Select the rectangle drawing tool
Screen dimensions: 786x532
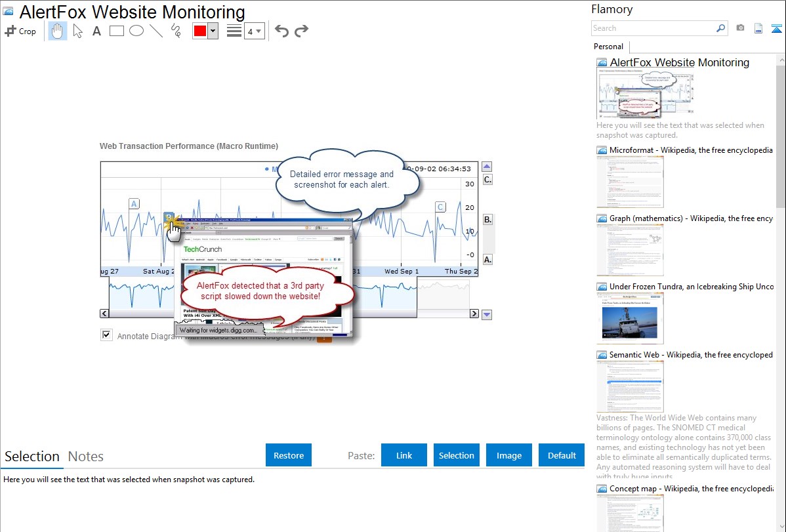pyautogui.click(x=116, y=31)
